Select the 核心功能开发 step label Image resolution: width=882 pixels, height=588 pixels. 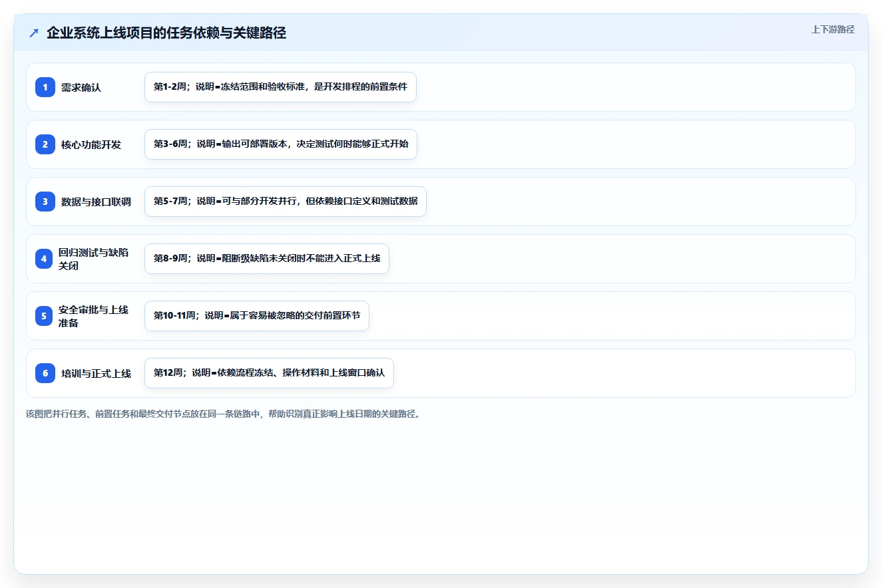pyautogui.click(x=91, y=144)
